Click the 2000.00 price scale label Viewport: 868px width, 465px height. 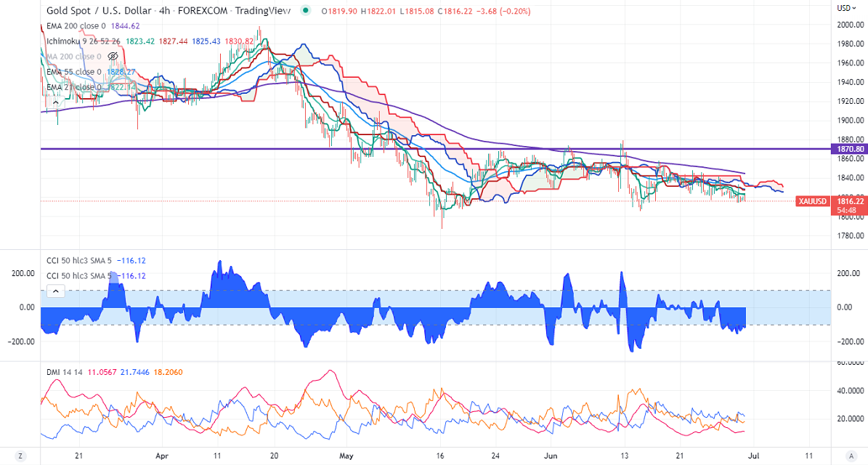[851, 25]
